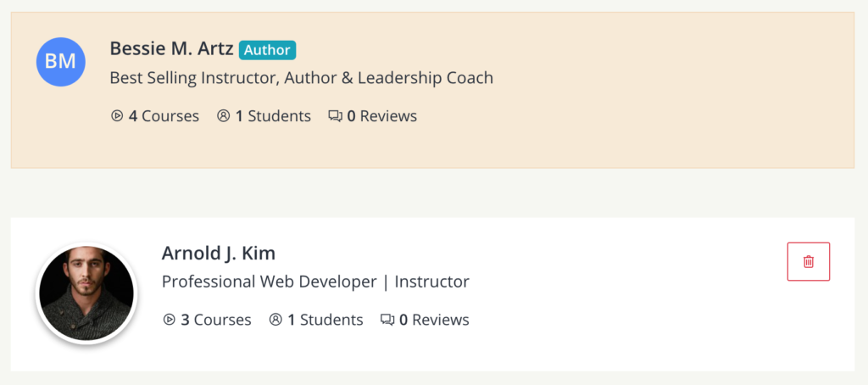Click the students person icon for Arnold
The width and height of the screenshot is (868, 385).
(275, 320)
